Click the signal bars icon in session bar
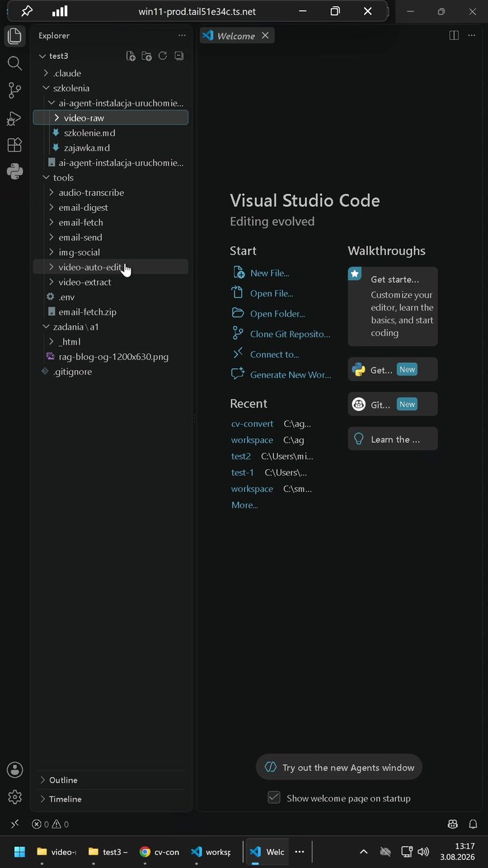The image size is (488, 868). [x=60, y=11]
